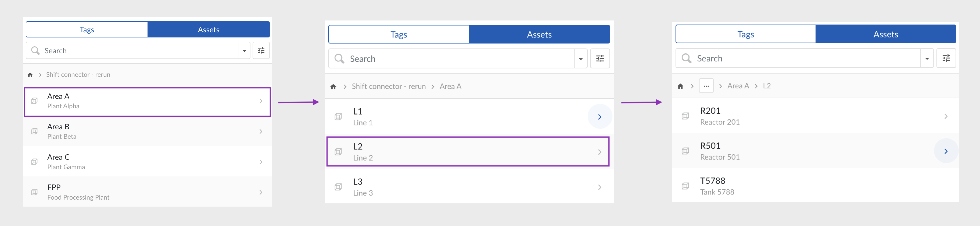The image size is (980, 226).
Task: Click the asset icon next to R201
Action: tap(685, 116)
